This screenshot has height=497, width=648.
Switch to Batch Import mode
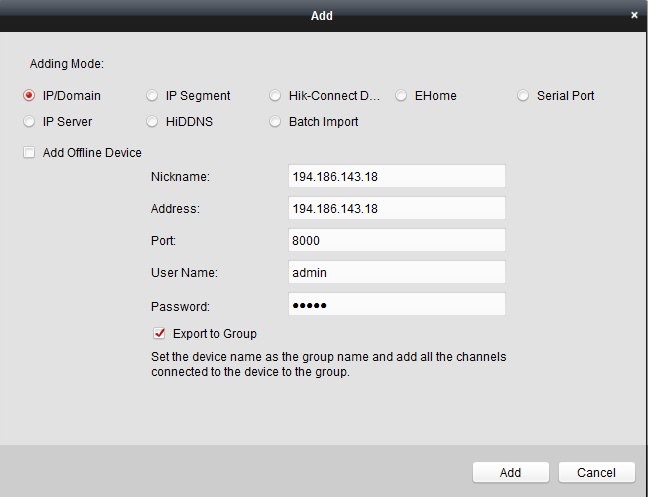point(275,122)
